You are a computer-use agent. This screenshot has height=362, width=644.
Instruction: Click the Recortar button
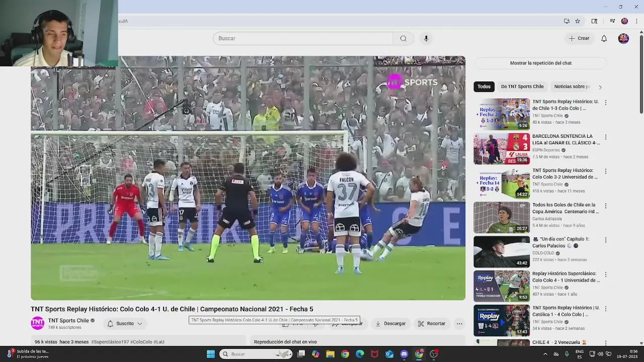(x=432, y=323)
